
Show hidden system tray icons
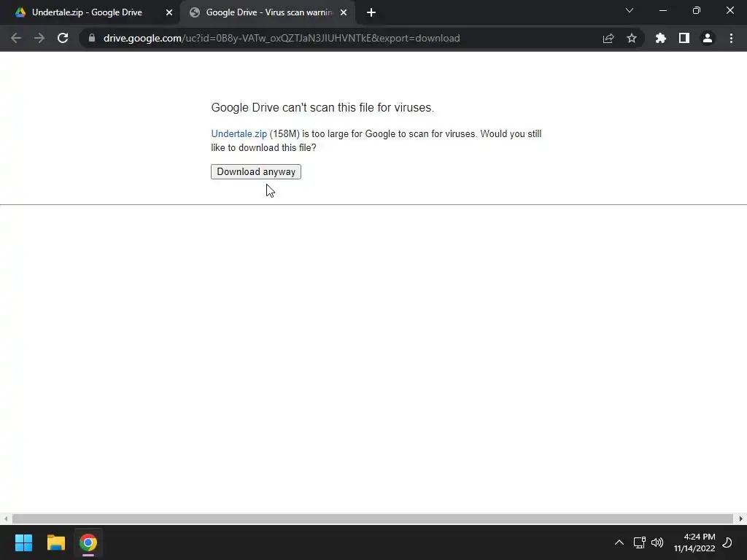[x=619, y=542]
